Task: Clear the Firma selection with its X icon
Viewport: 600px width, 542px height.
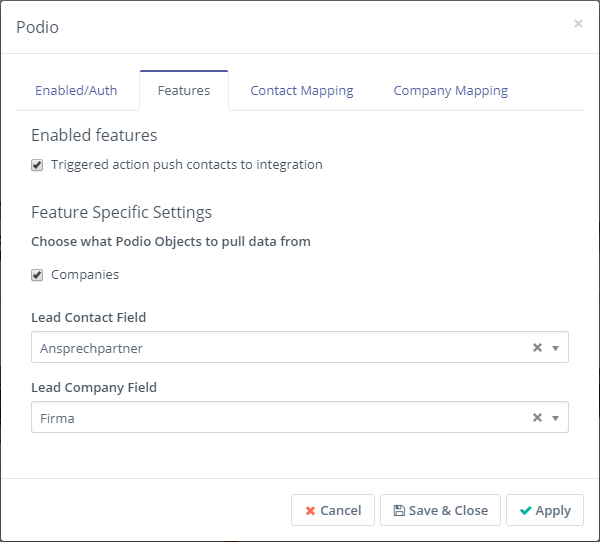Action: [x=537, y=418]
